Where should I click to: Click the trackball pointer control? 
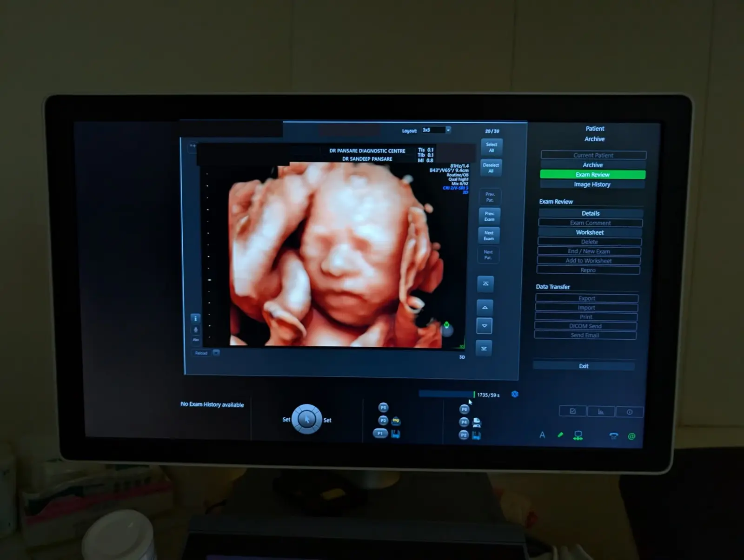tap(306, 419)
